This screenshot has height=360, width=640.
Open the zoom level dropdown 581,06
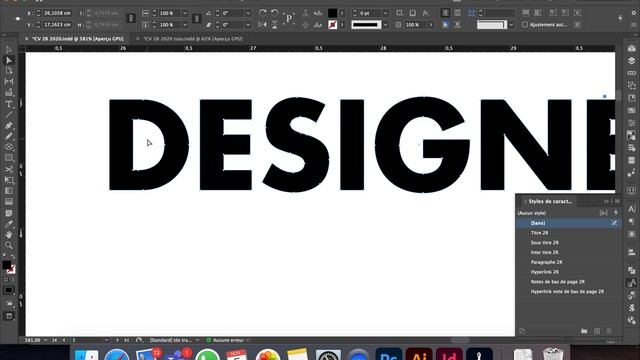click(x=45, y=340)
